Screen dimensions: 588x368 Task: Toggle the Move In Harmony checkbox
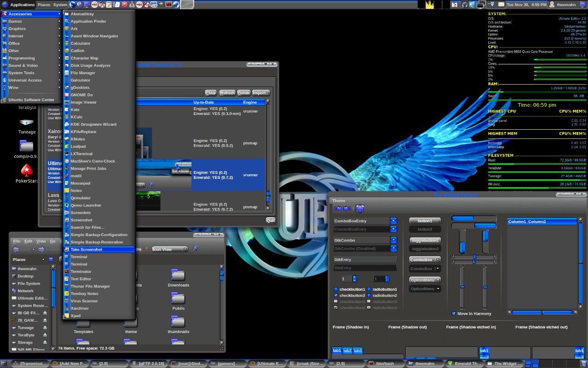click(454, 313)
